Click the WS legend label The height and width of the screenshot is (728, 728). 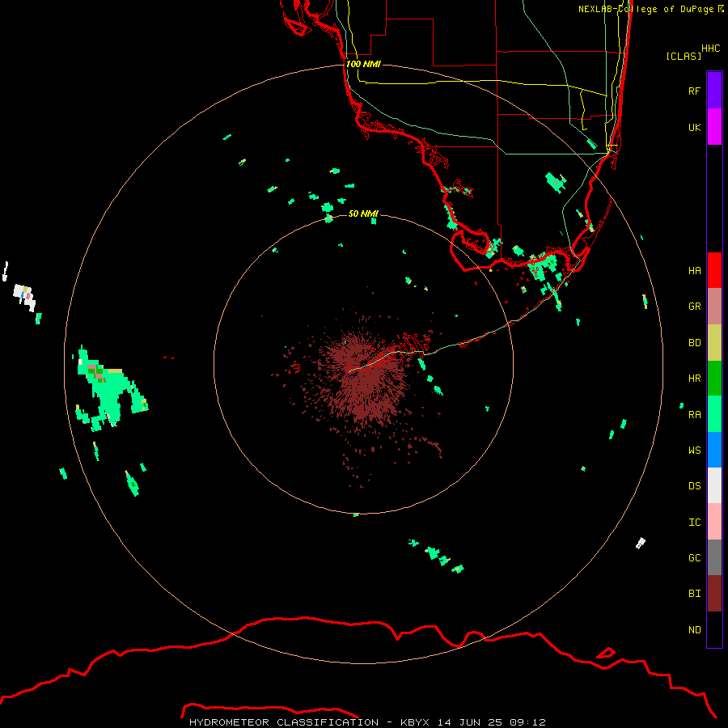click(x=694, y=450)
